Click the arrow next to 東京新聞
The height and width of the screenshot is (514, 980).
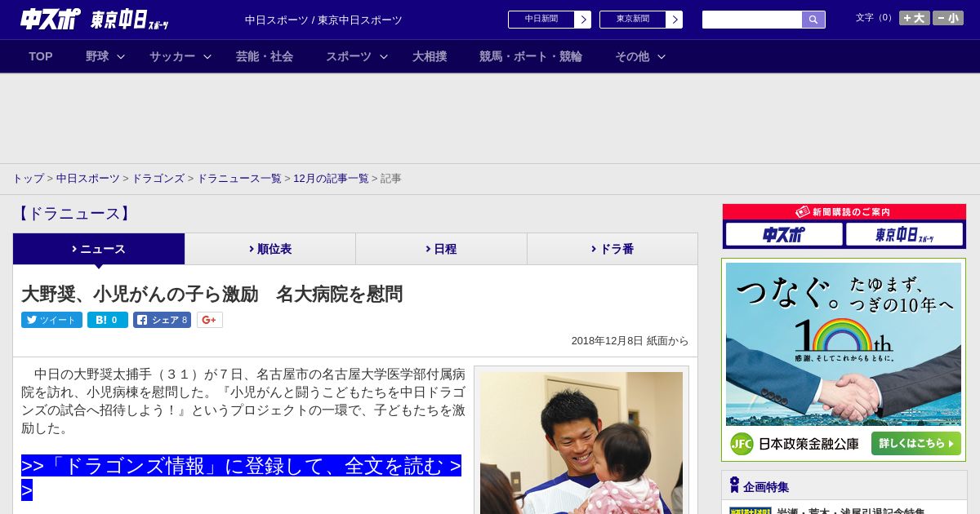(x=675, y=20)
